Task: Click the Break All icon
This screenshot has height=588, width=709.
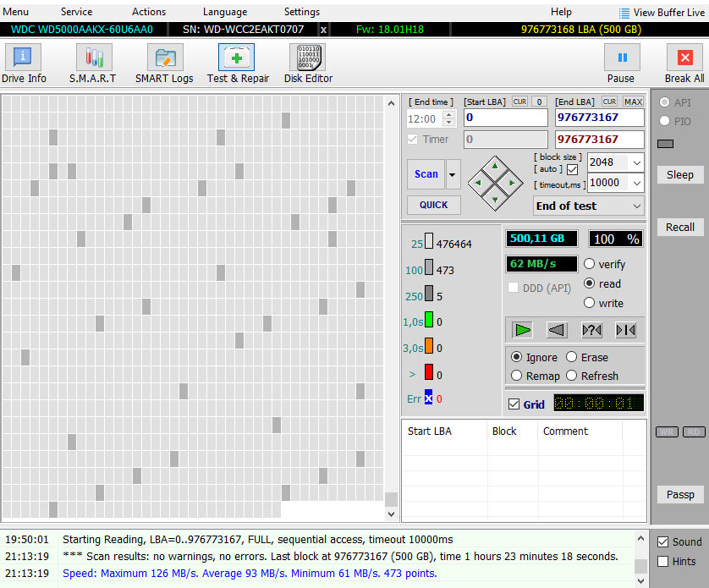Action: tap(684, 58)
